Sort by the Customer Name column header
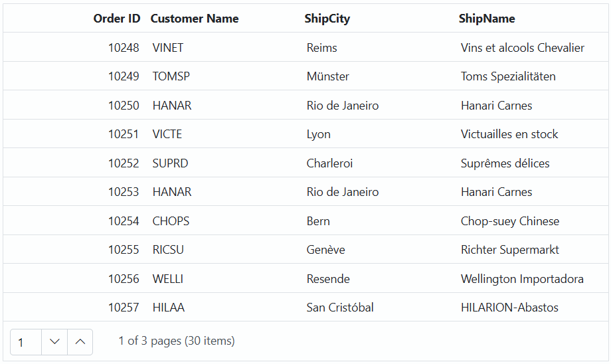Screen dimensions: 611x364 [195, 19]
